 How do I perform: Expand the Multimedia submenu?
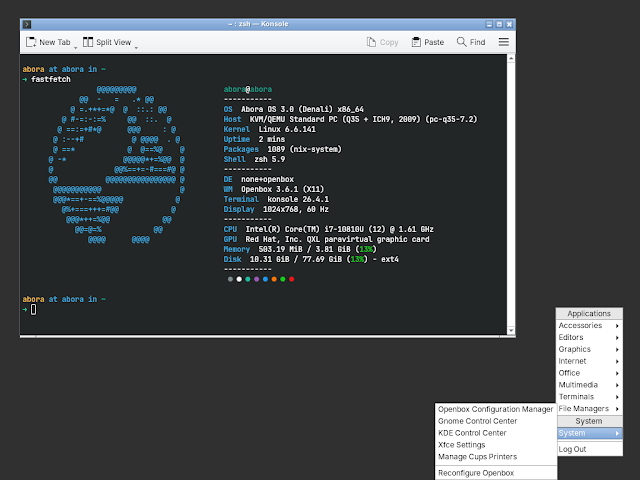tap(589, 384)
